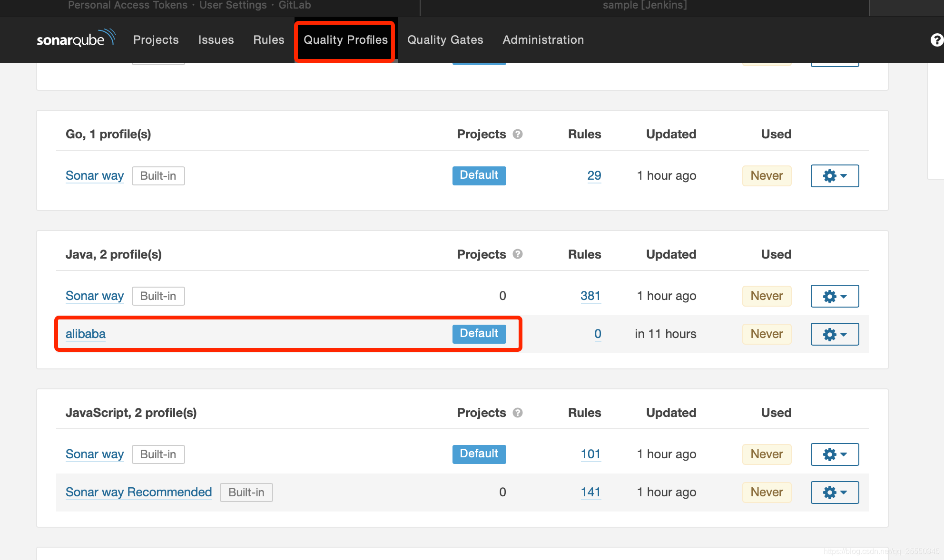944x560 pixels.
Task: Click Projects help icon in Java section
Action: point(518,255)
